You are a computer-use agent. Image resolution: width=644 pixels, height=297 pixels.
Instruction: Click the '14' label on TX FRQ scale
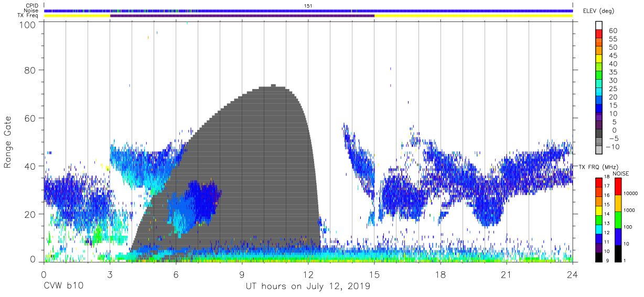coord(607,214)
